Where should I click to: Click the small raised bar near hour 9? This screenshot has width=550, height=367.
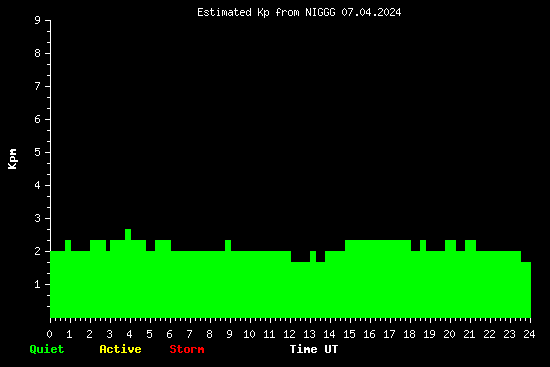coord(228,279)
